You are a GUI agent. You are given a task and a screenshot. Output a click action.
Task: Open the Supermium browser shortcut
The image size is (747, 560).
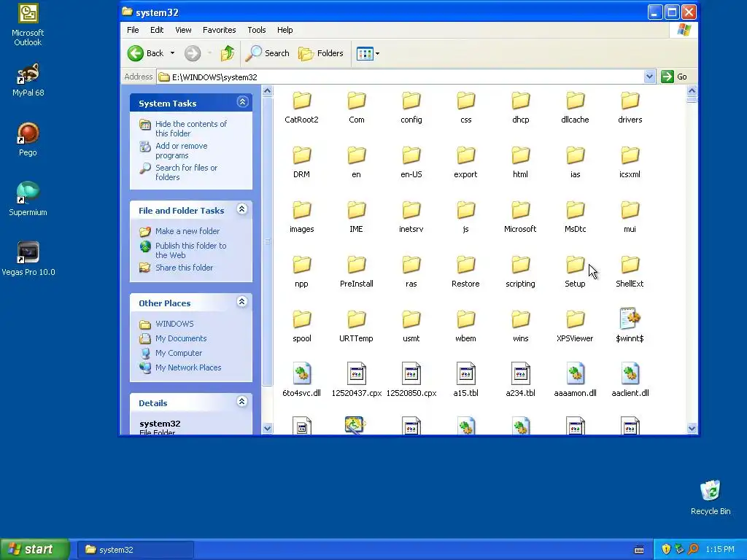(x=28, y=199)
